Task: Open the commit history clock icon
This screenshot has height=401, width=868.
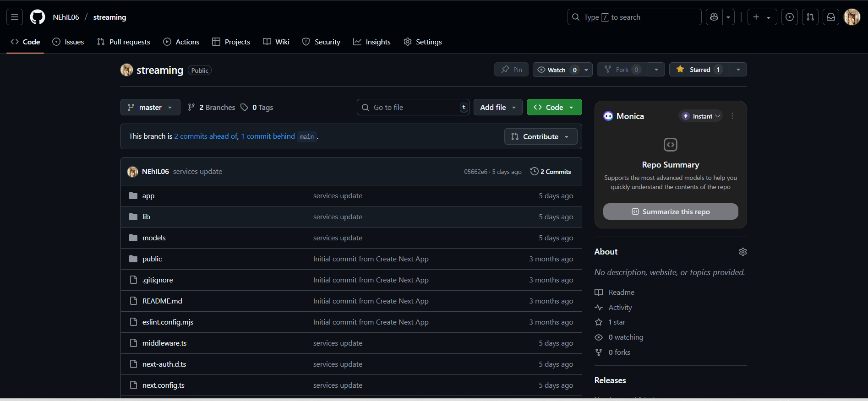Action: [x=534, y=171]
